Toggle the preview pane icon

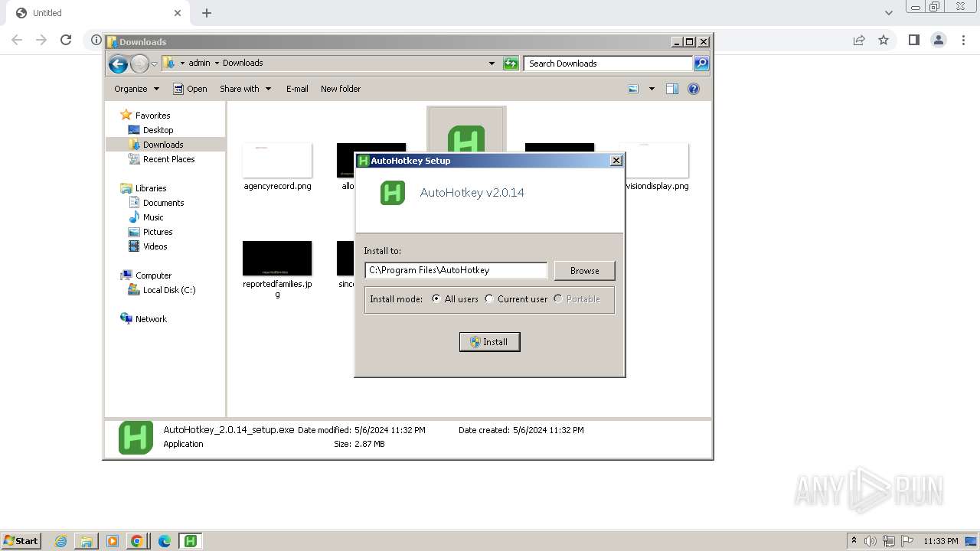pyautogui.click(x=672, y=89)
